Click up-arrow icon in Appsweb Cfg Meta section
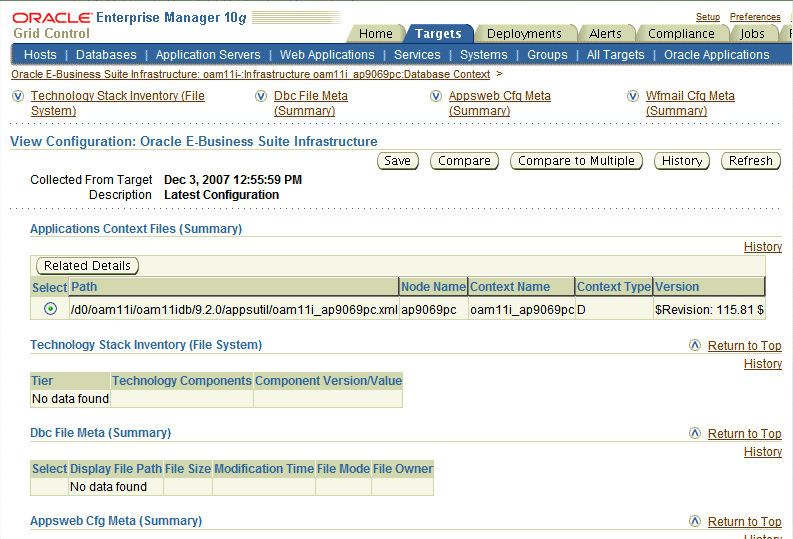 click(695, 521)
